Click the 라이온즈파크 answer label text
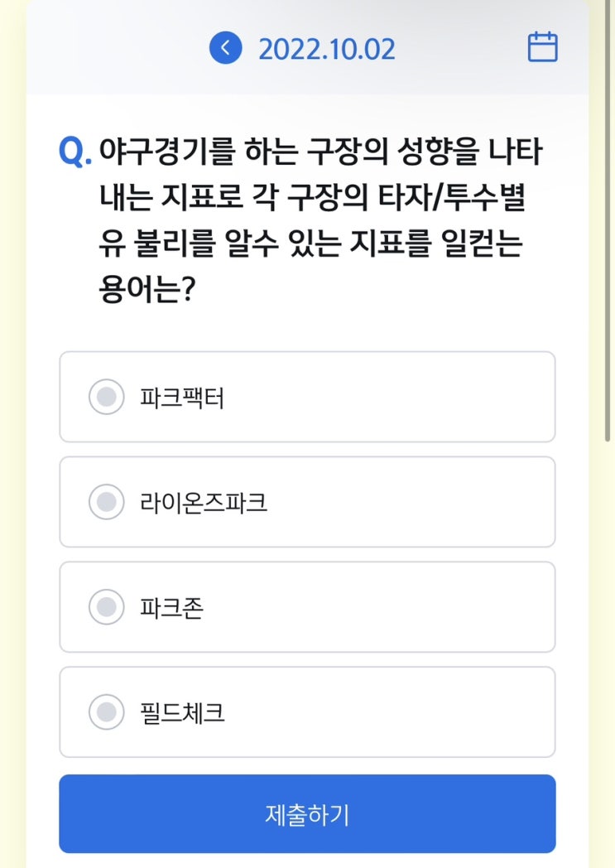615x868 pixels. coord(204,503)
